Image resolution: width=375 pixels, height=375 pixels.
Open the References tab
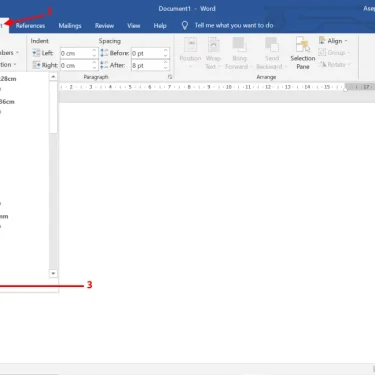[30, 26]
